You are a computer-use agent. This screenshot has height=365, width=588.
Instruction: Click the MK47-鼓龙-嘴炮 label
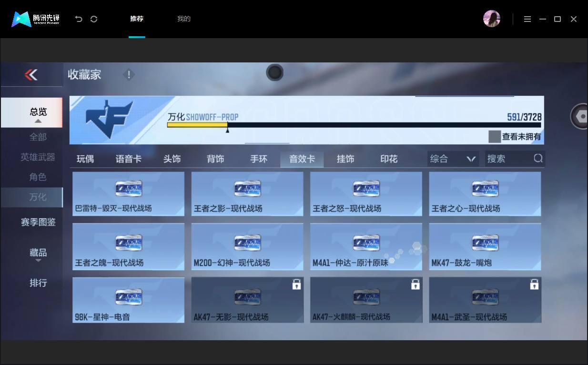[x=461, y=263]
